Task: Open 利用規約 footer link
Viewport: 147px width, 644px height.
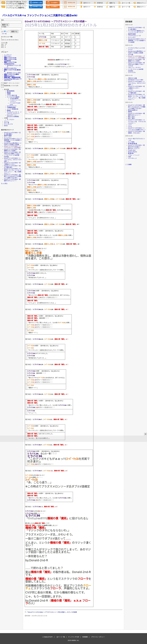Action: point(85,637)
